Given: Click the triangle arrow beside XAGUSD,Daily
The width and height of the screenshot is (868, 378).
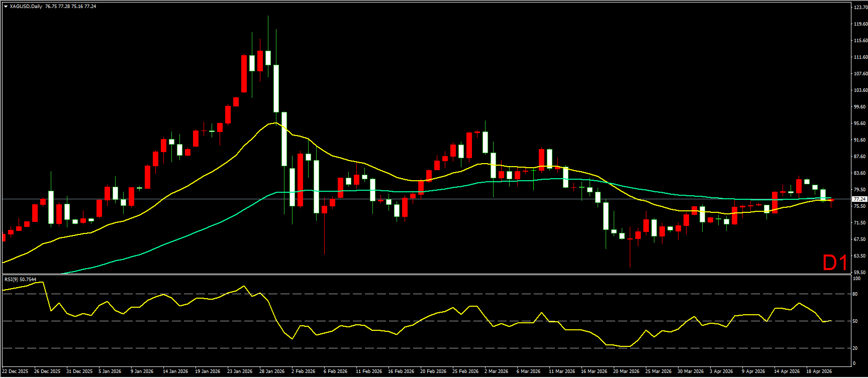Looking at the screenshot, I should 6,7.
